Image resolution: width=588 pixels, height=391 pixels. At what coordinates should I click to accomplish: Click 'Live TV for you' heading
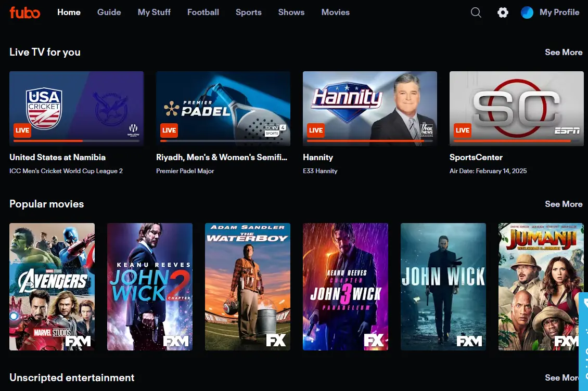tap(45, 52)
